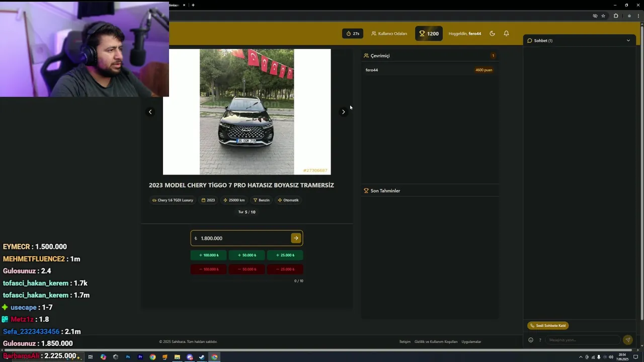Click the Sohbet (1) panel title
This screenshot has height=362, width=644.
coord(543,41)
